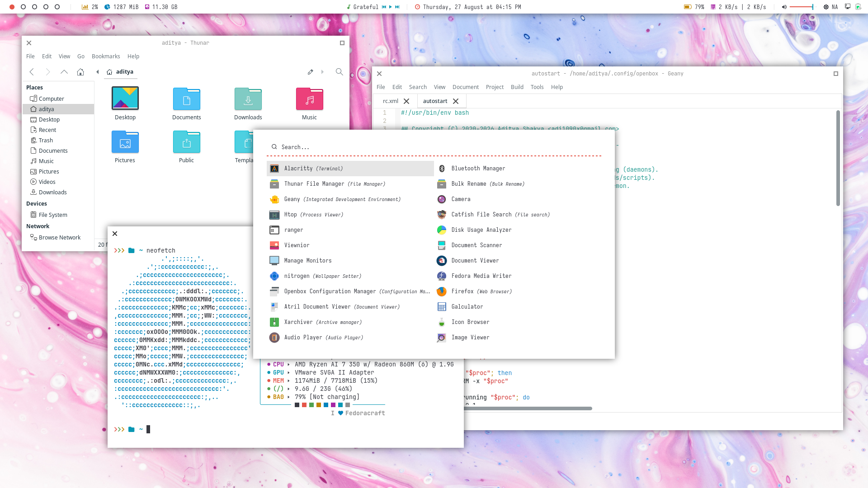Launch Openbox Configuration Manager
This screenshot has height=488, width=868.
(350, 291)
